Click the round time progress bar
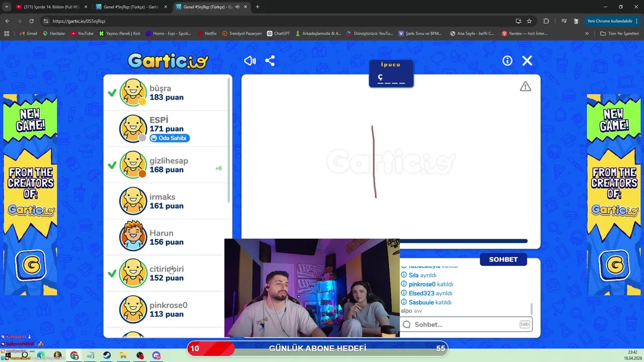The image size is (644, 362). click(x=463, y=241)
